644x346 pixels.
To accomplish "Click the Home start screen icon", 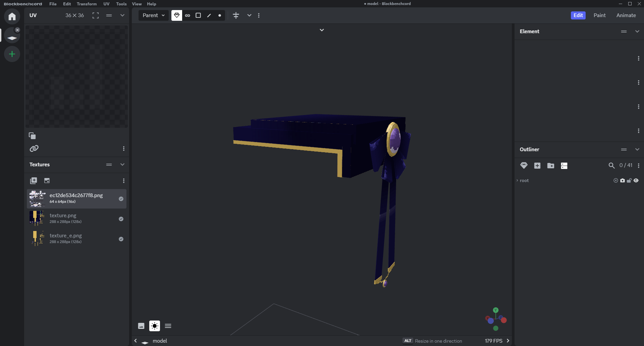I will (12, 16).
